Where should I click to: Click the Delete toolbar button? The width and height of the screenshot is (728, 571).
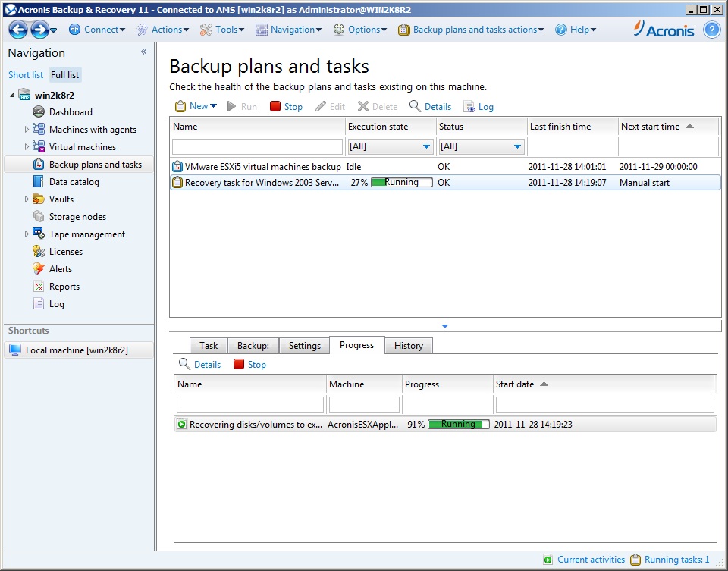click(378, 106)
